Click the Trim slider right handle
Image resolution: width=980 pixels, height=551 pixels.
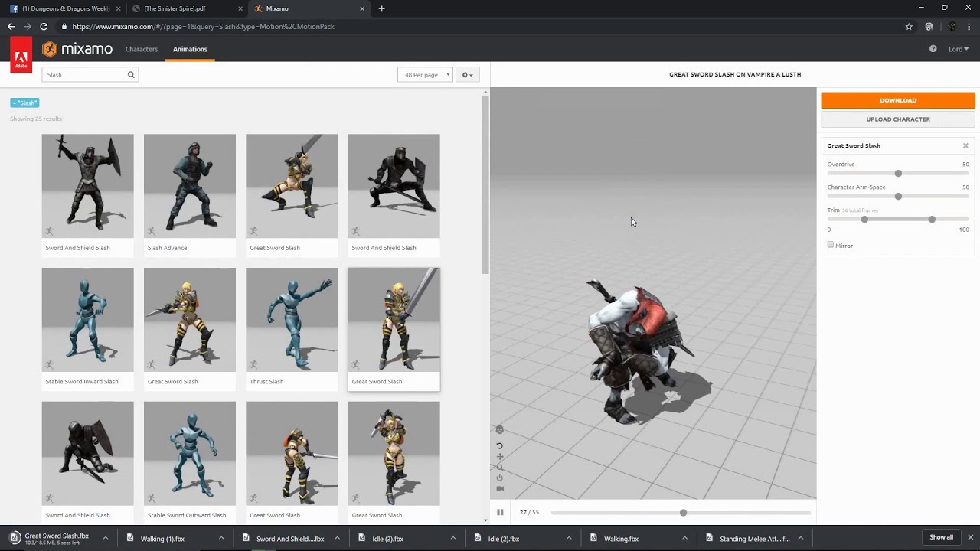(932, 220)
